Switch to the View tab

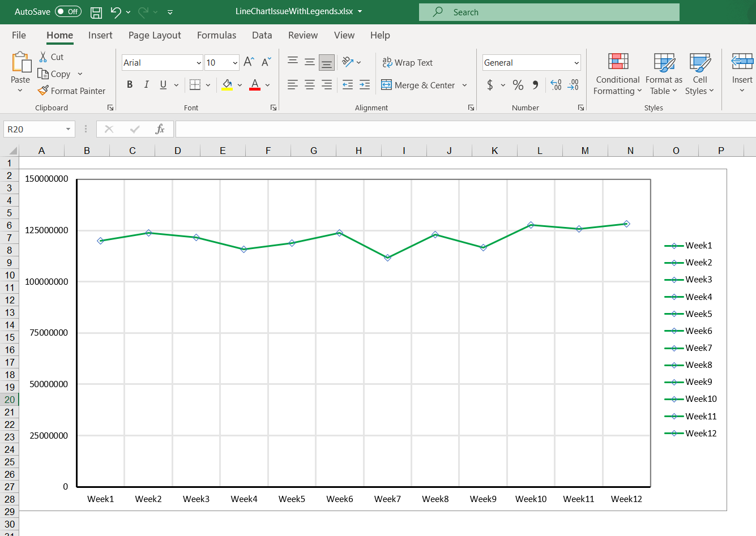[x=344, y=35]
